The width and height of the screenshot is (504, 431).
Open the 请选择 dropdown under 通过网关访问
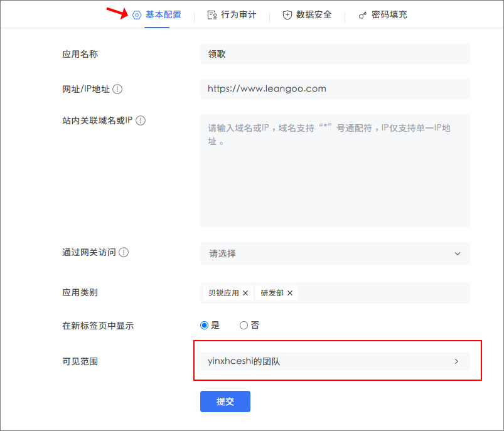coord(335,253)
